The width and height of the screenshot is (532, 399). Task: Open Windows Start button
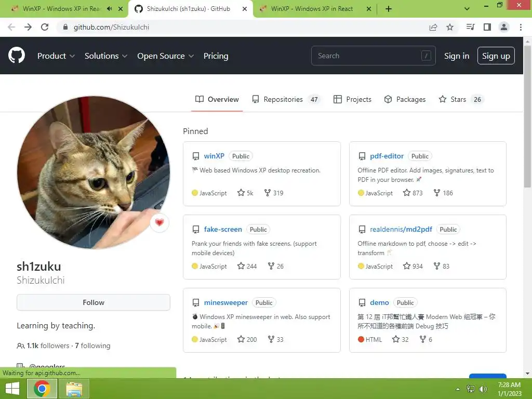click(12, 389)
